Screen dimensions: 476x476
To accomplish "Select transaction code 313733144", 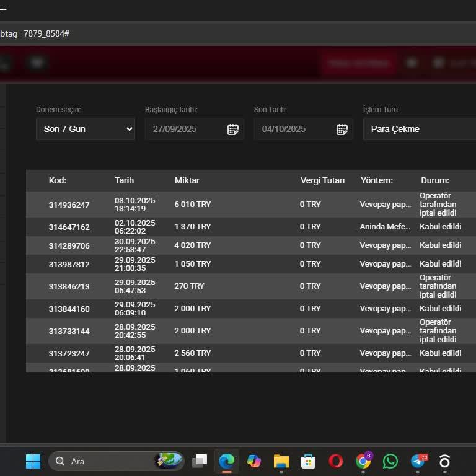I will tap(69, 331).
